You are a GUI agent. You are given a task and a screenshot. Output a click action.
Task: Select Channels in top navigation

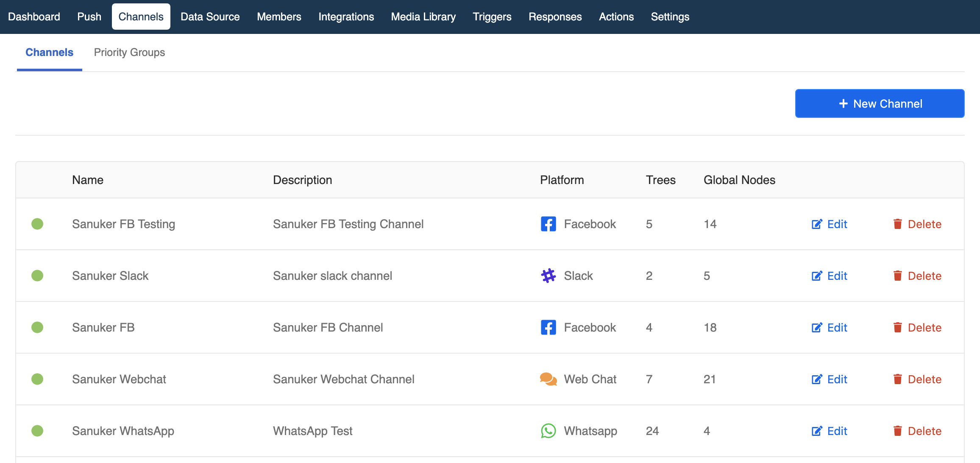(141, 17)
